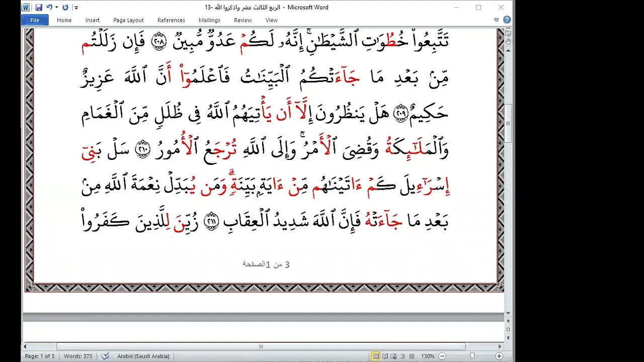Click verse number marker ٢١١

coord(211,222)
